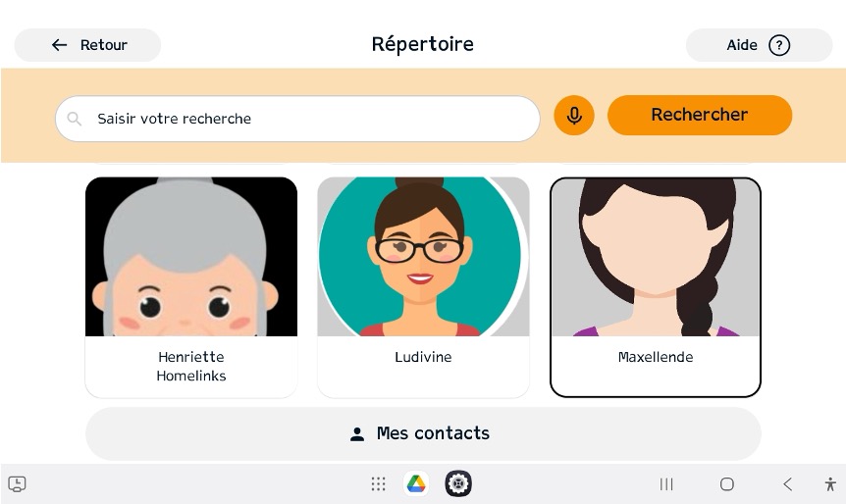Click the Aide button label
846x504 pixels.
(742, 45)
